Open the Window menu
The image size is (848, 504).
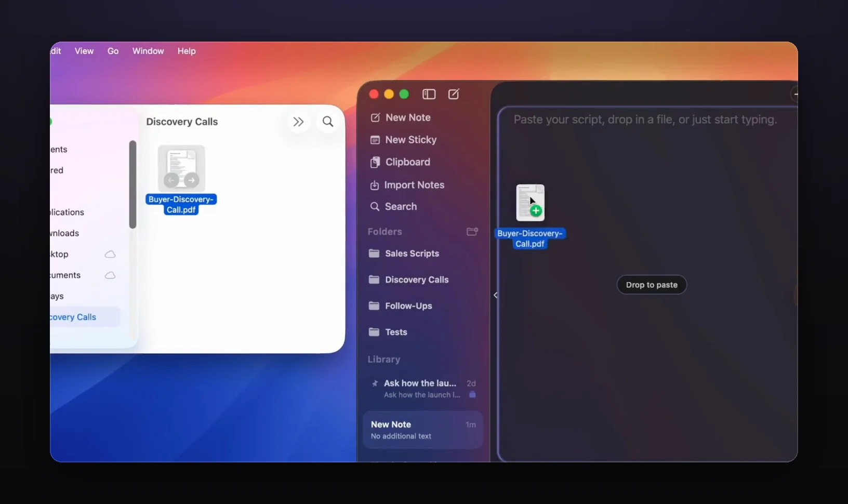(x=148, y=51)
